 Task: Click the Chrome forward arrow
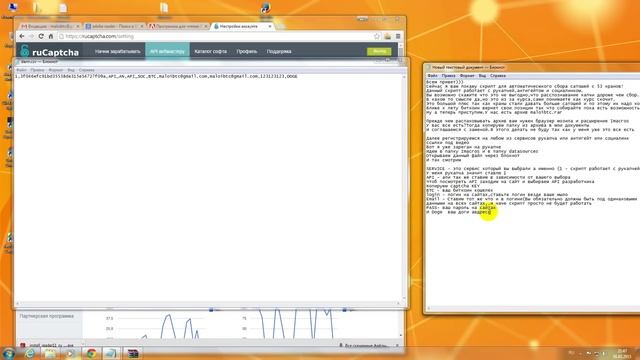31,36
